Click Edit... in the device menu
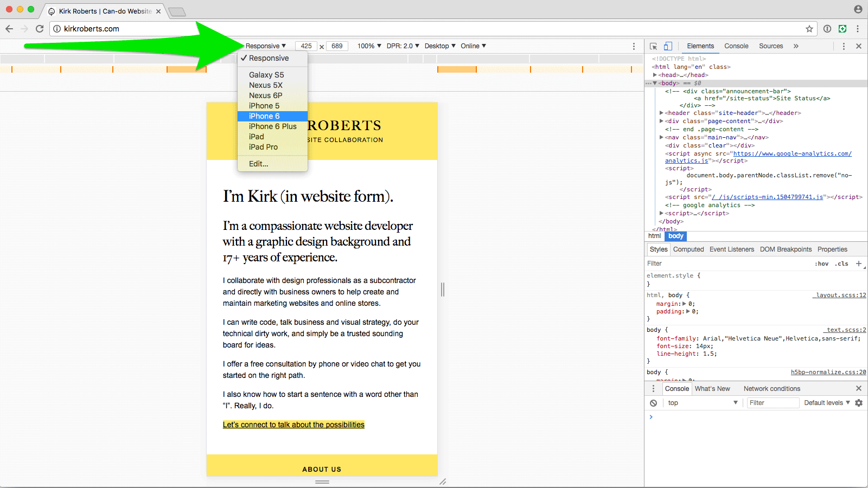Screen dimensions: 868x488 272,164
